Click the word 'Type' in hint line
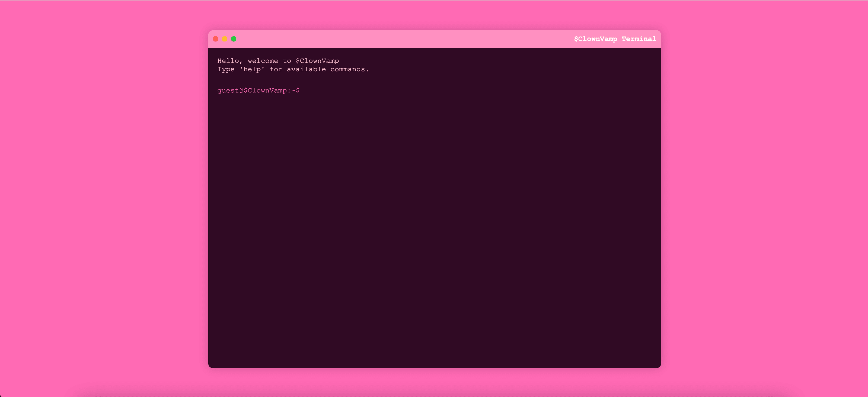 tap(226, 69)
